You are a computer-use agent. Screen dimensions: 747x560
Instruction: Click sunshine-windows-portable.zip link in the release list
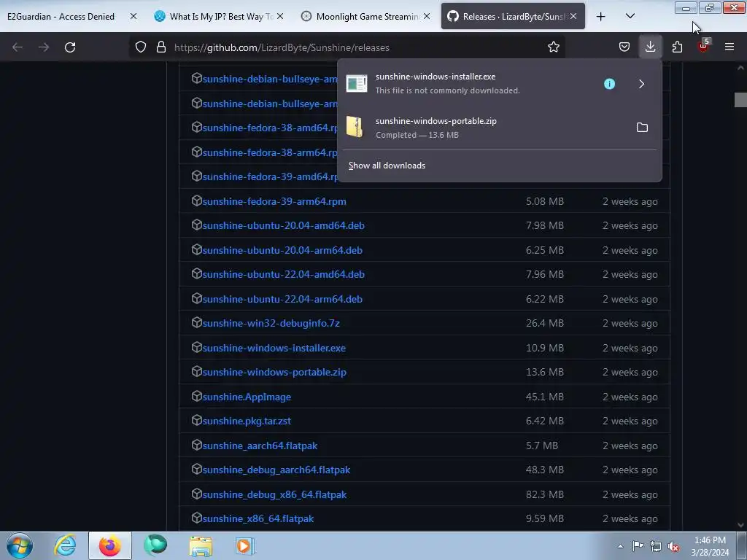click(274, 373)
